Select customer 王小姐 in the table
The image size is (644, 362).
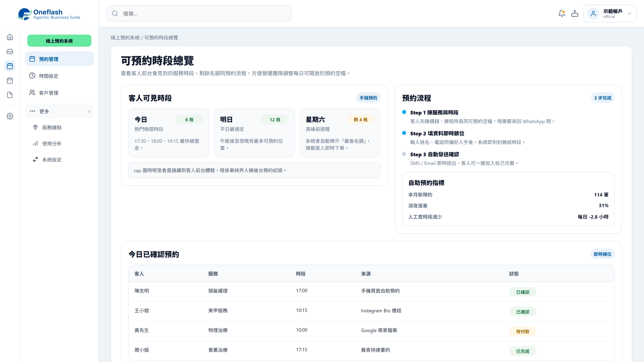click(141, 311)
